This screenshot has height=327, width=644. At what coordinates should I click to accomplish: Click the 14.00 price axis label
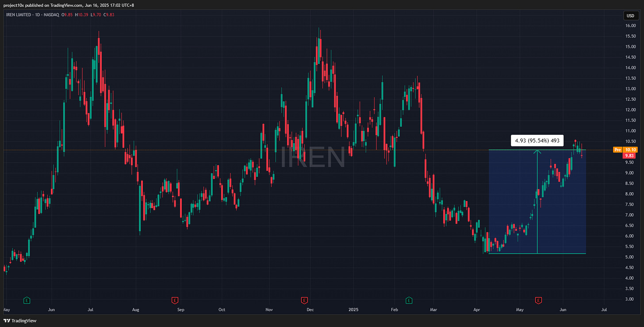(631, 68)
